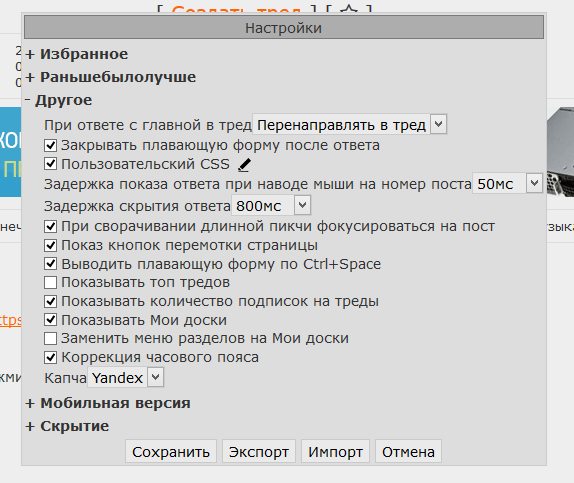Click the star icon behind the settings dialog

[349, 8]
